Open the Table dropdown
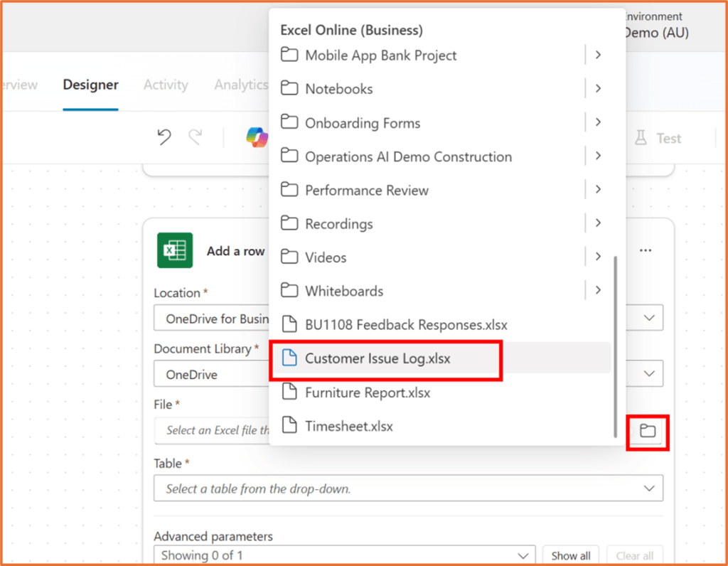Screen dimensions: 728x566 tap(648, 488)
